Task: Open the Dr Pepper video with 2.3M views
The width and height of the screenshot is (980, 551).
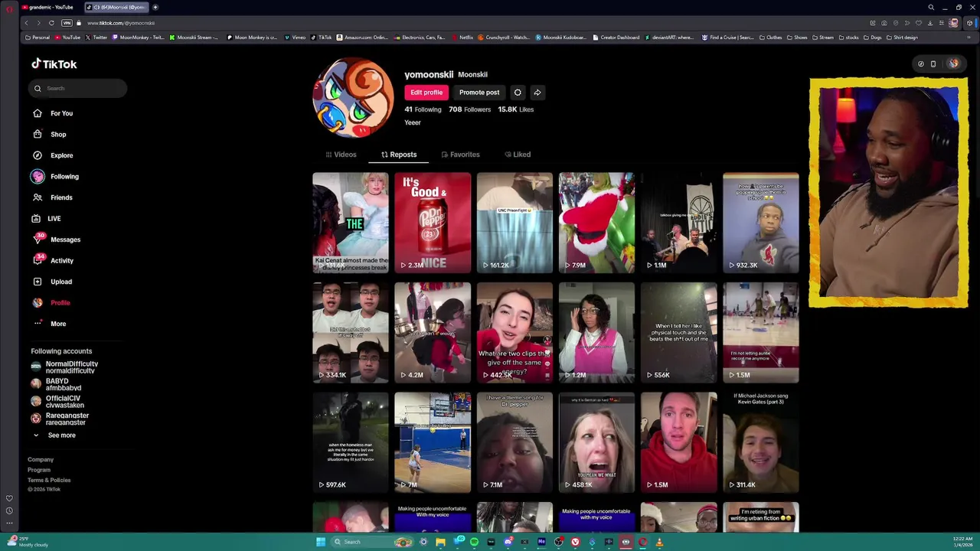Action: tap(433, 223)
